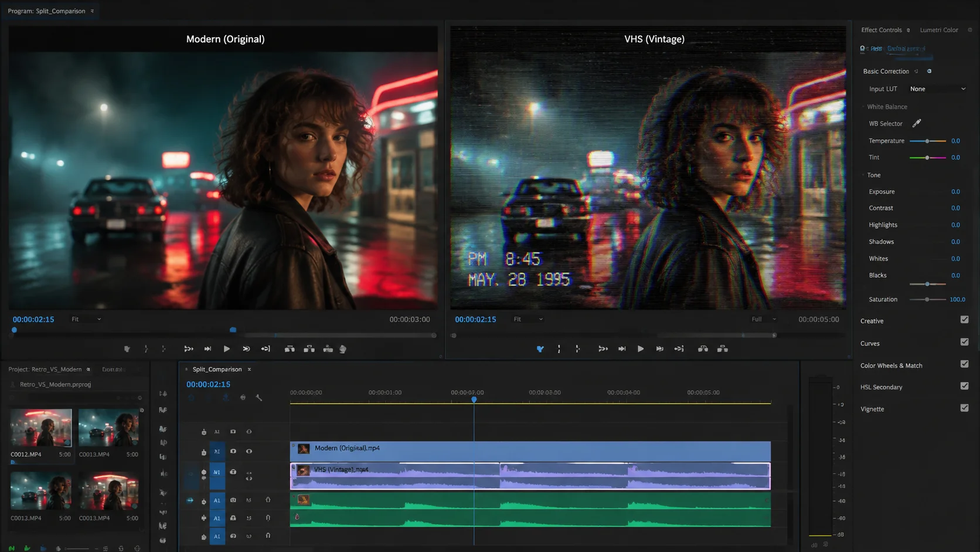
Task: Step back one frame on VHS (Vintage) monitor
Action: (622, 349)
